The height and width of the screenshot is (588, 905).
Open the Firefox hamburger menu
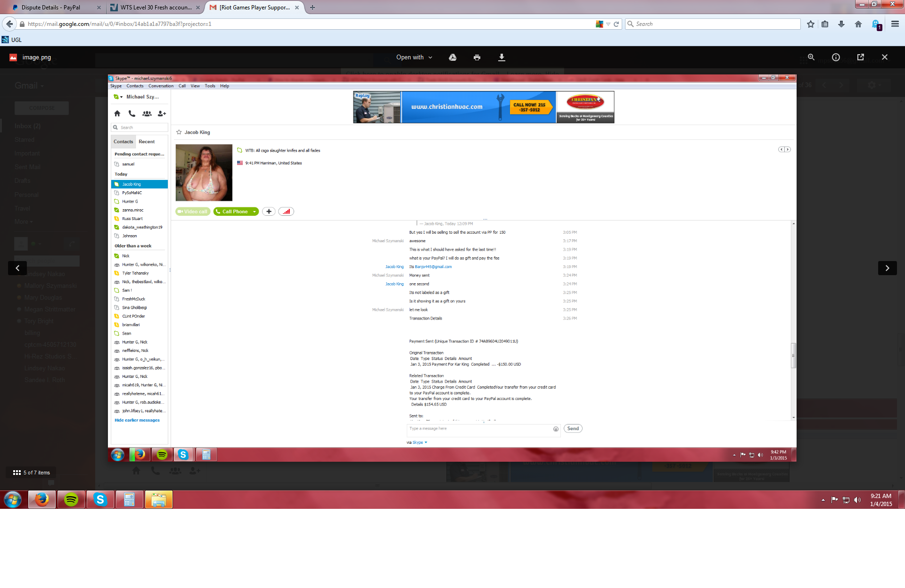[895, 24]
